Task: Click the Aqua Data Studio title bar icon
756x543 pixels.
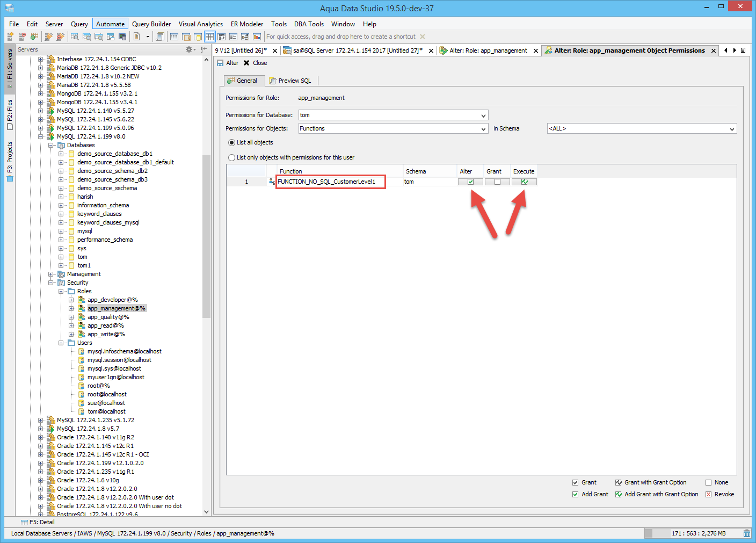Action: 9,8
